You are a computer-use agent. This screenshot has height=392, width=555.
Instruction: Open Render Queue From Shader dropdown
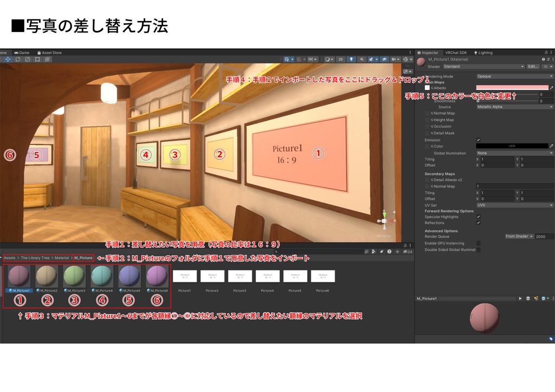[x=519, y=237]
